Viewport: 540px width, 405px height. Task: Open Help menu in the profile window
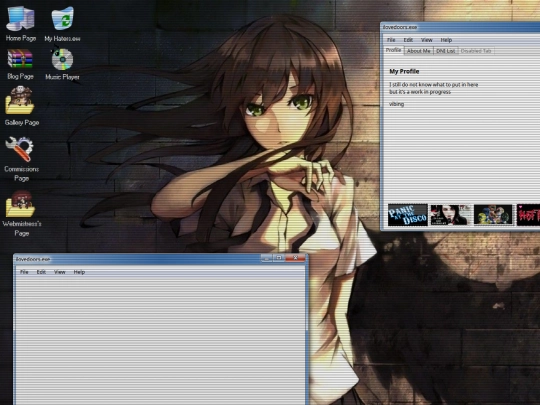coord(446,40)
